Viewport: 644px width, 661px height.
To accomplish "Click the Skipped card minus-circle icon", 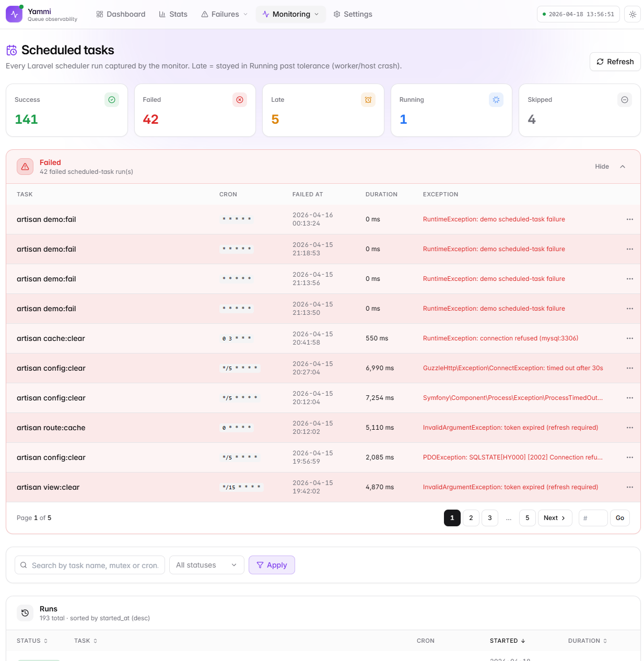I will pos(625,100).
